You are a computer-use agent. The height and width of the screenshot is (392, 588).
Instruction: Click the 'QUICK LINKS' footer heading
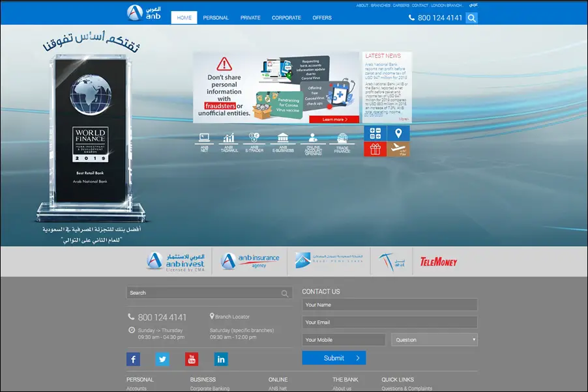398,380
